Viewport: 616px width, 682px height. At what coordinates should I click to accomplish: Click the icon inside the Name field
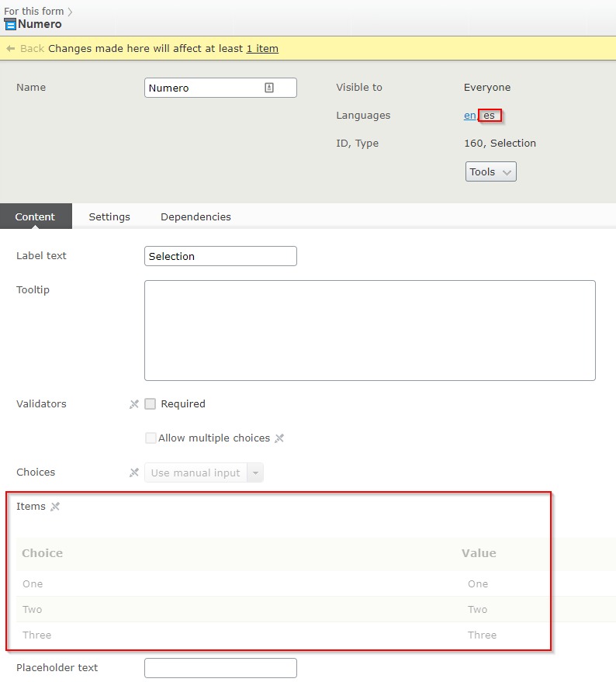click(x=269, y=88)
